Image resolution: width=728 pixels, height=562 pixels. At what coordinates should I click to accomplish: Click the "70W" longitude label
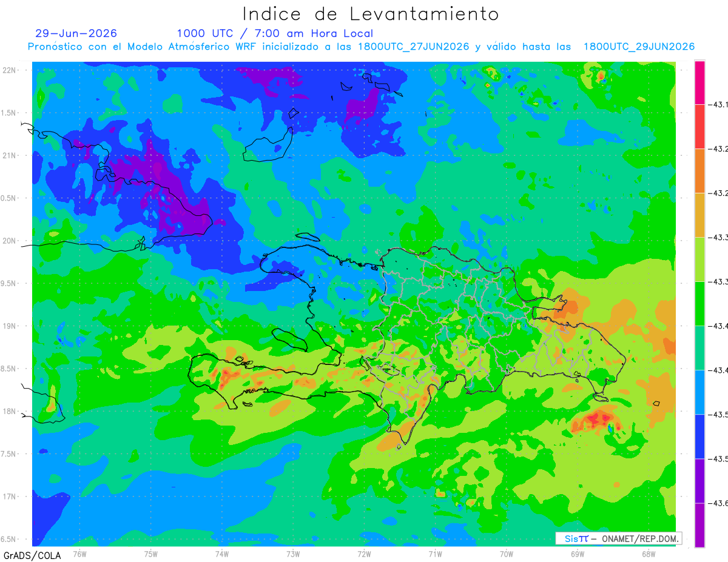coord(506,554)
